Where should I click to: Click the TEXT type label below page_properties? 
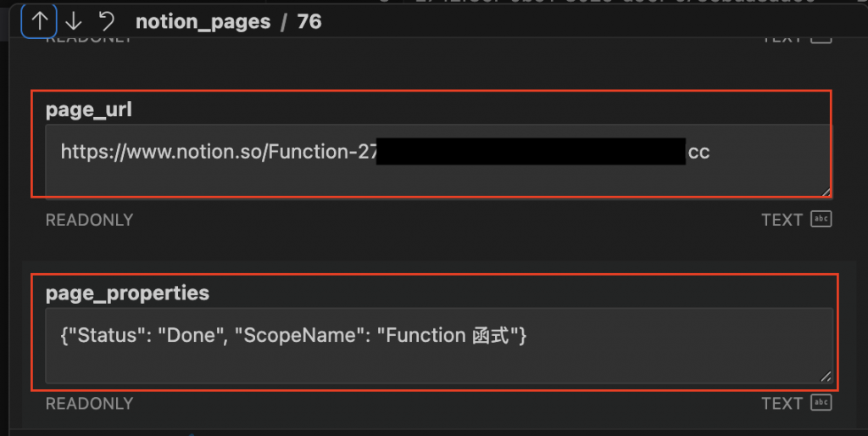point(782,403)
